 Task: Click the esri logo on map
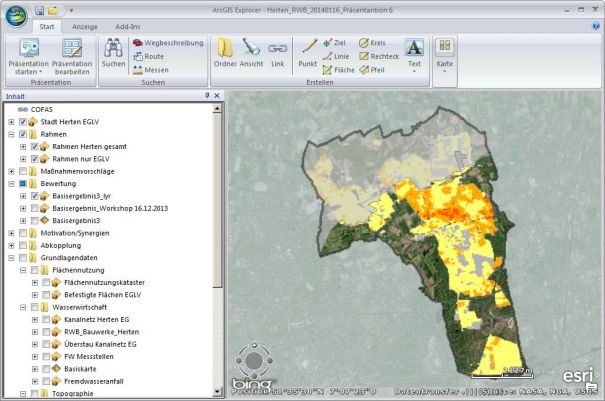click(x=580, y=377)
